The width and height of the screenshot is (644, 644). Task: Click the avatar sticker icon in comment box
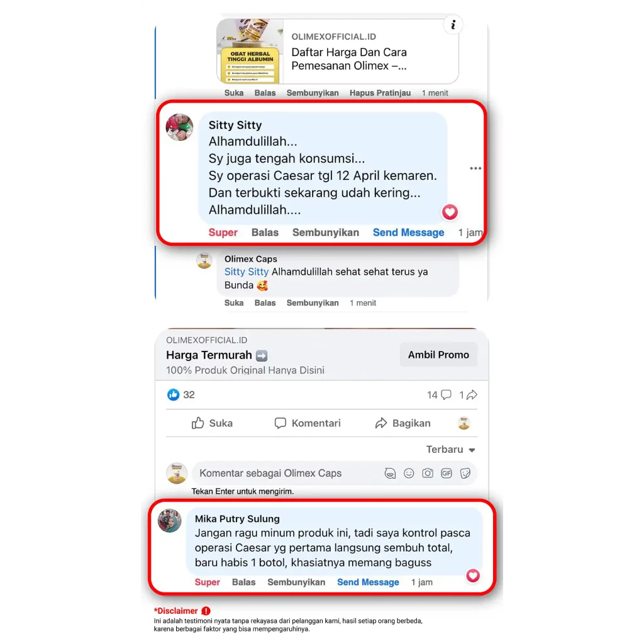(390, 473)
